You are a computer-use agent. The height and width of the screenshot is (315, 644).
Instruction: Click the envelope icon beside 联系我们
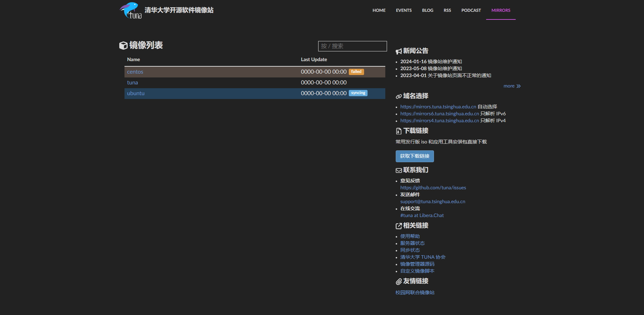pyautogui.click(x=398, y=170)
